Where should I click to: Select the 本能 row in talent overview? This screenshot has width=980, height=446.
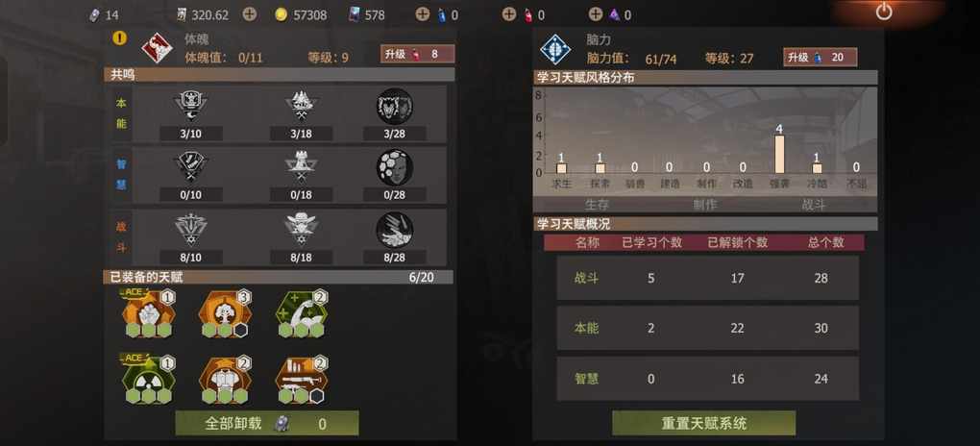pos(707,328)
